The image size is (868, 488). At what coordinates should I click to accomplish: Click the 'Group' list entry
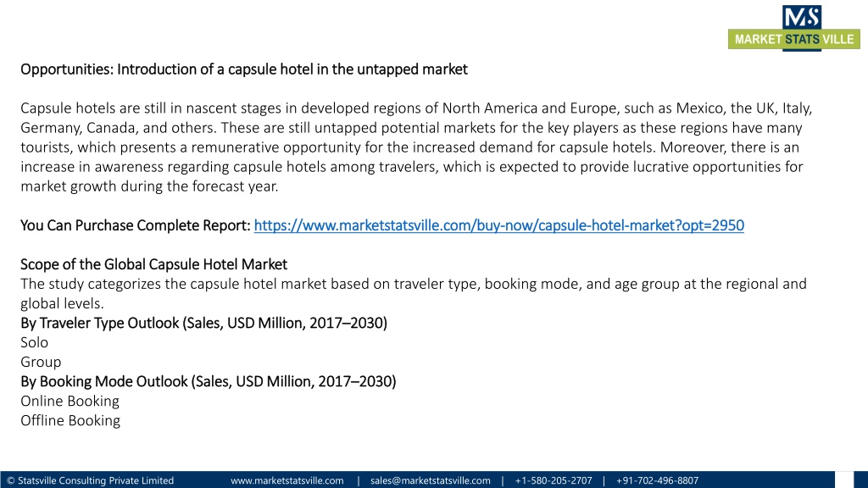point(41,363)
